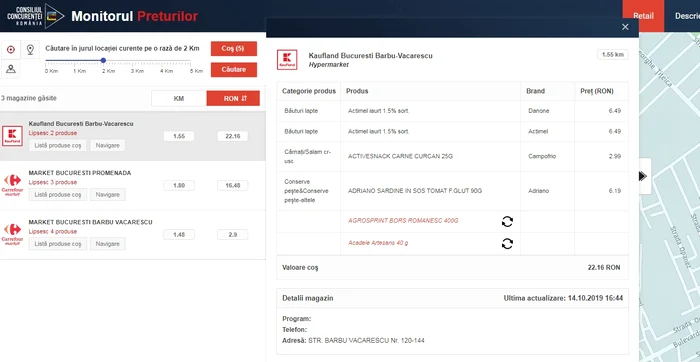
Task: Click the 'Monitorul Preturilor' title
Action: pyautogui.click(x=134, y=16)
